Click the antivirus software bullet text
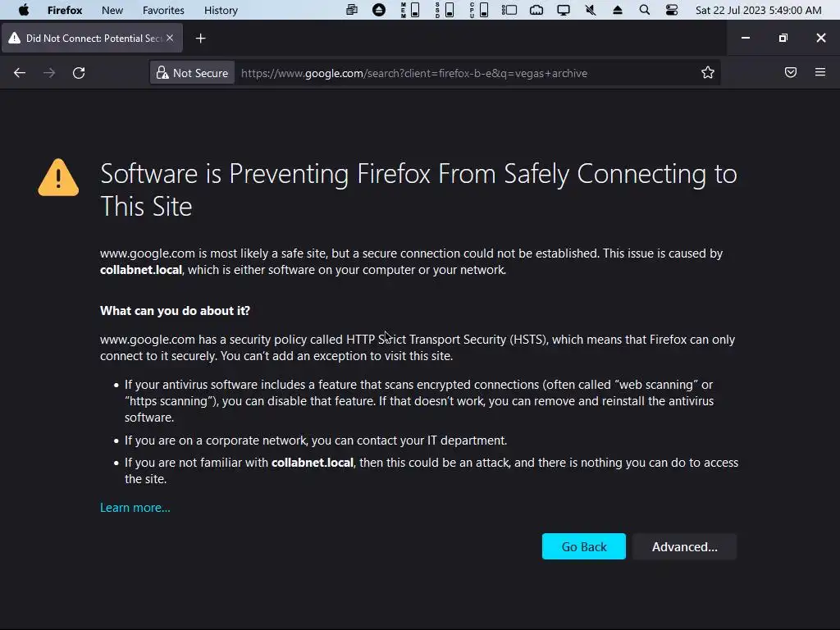The height and width of the screenshot is (630, 840). coord(419,400)
